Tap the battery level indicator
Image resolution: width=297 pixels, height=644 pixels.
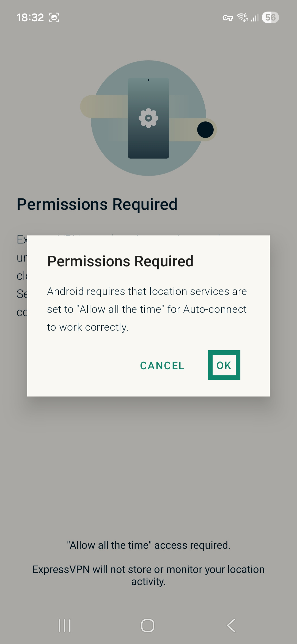point(270,18)
